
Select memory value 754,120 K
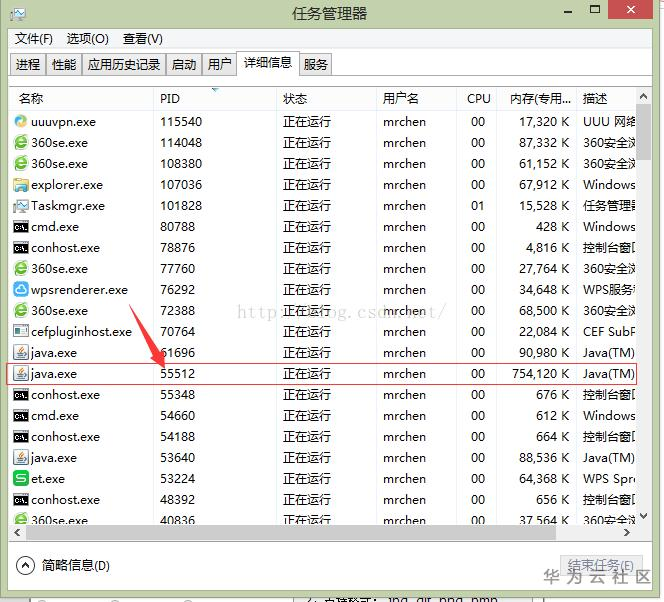coord(540,373)
